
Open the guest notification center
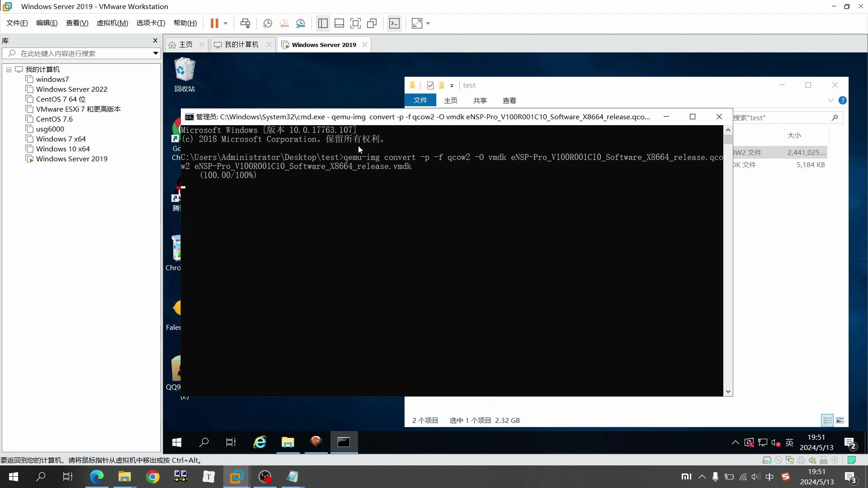click(x=850, y=443)
